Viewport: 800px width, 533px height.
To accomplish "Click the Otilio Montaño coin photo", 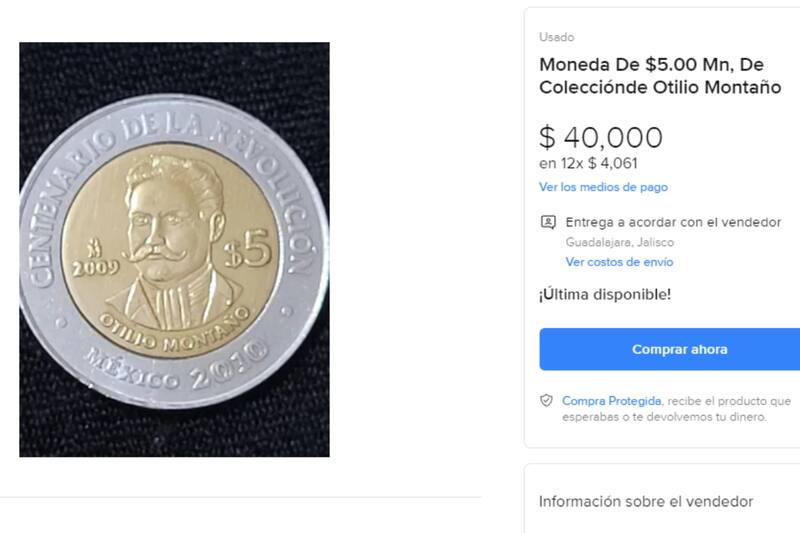I will (x=174, y=249).
